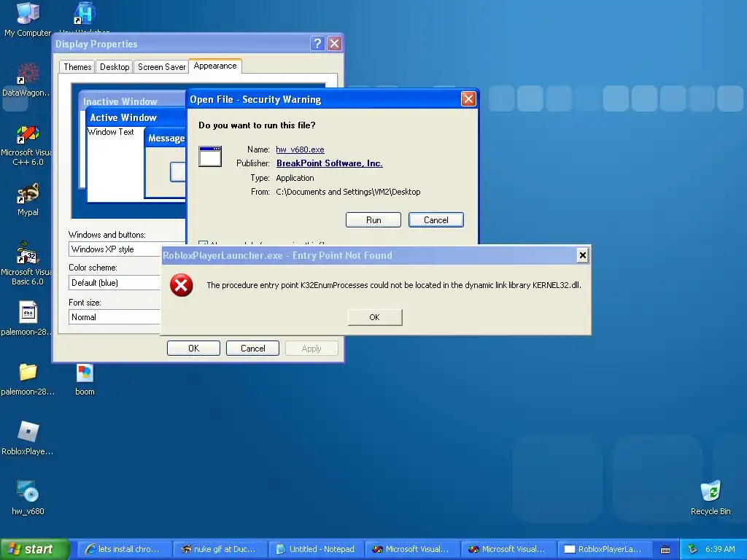Open the Desktop tab
Viewport: 747px width, 560px height.
click(115, 66)
